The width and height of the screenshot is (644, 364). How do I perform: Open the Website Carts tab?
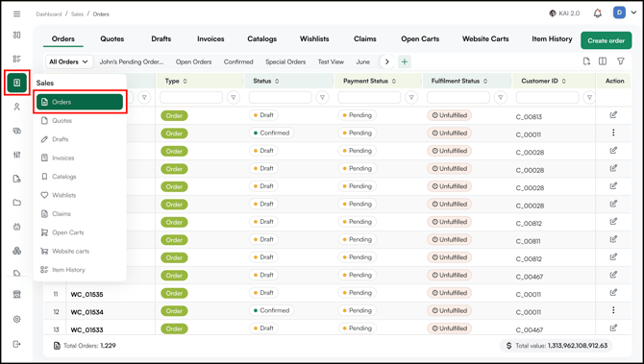485,39
